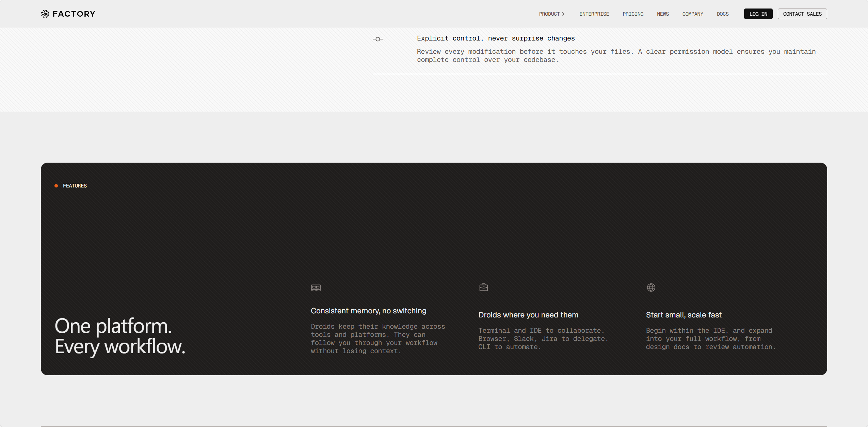
Task: Click the Factory snowflake logo icon
Action: (45, 14)
